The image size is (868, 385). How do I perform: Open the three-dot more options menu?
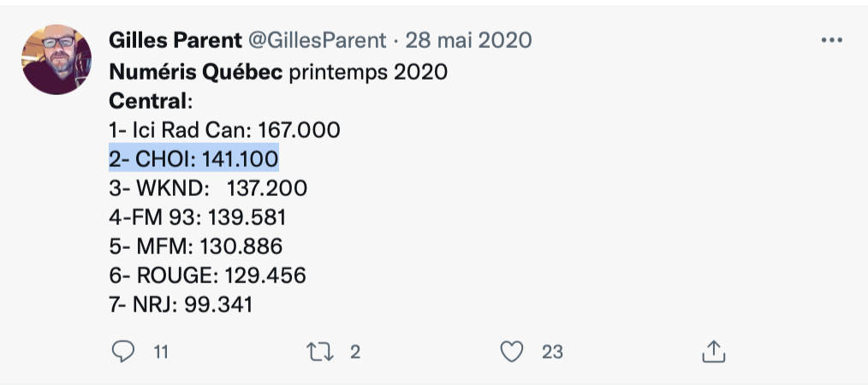point(831,40)
